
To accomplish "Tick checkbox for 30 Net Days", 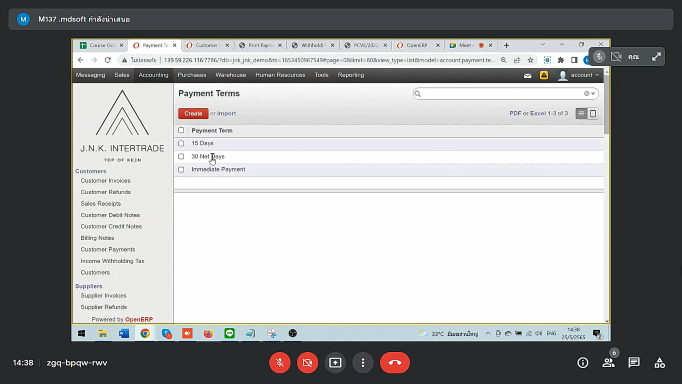I will coord(181,156).
